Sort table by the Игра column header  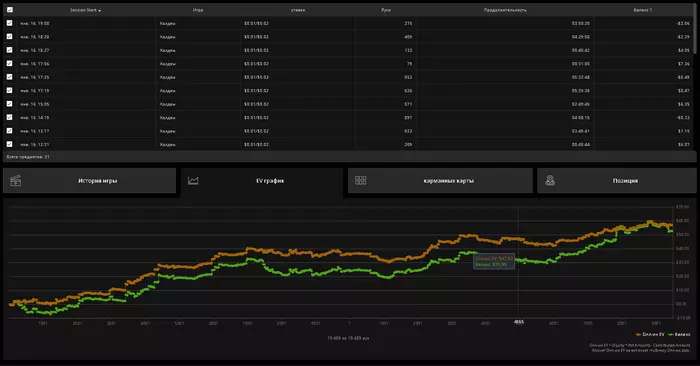click(x=198, y=10)
